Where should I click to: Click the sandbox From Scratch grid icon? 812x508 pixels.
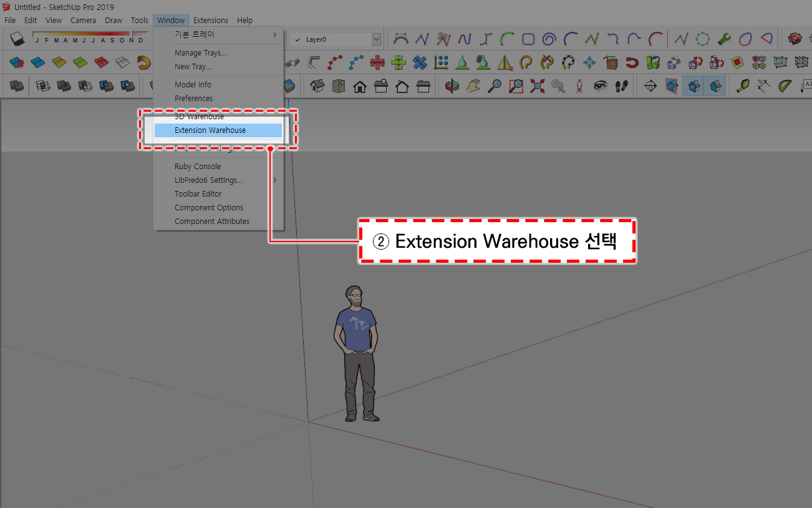[x=123, y=62]
